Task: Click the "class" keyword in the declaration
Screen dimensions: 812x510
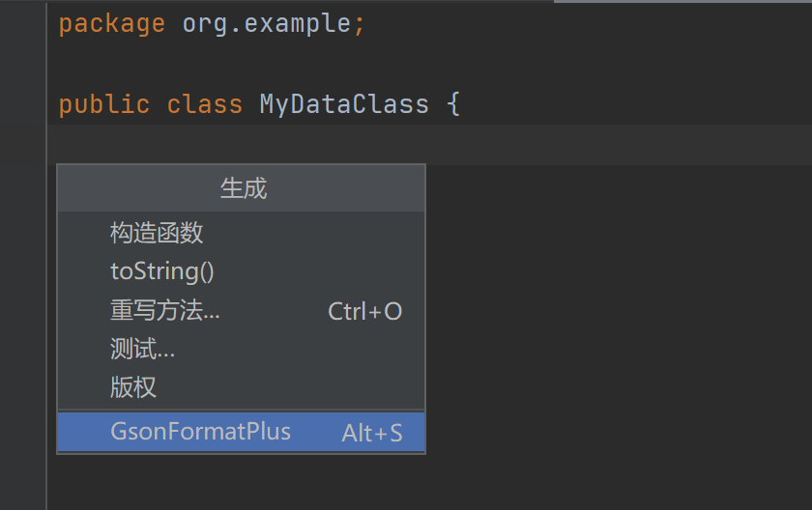Action: tap(204, 104)
